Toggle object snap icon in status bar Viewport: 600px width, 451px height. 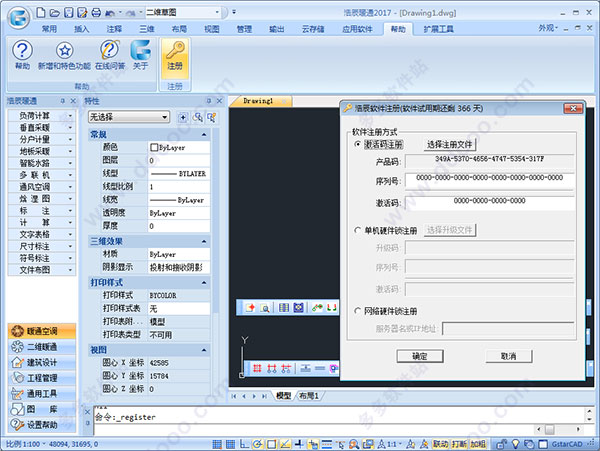click(x=271, y=444)
